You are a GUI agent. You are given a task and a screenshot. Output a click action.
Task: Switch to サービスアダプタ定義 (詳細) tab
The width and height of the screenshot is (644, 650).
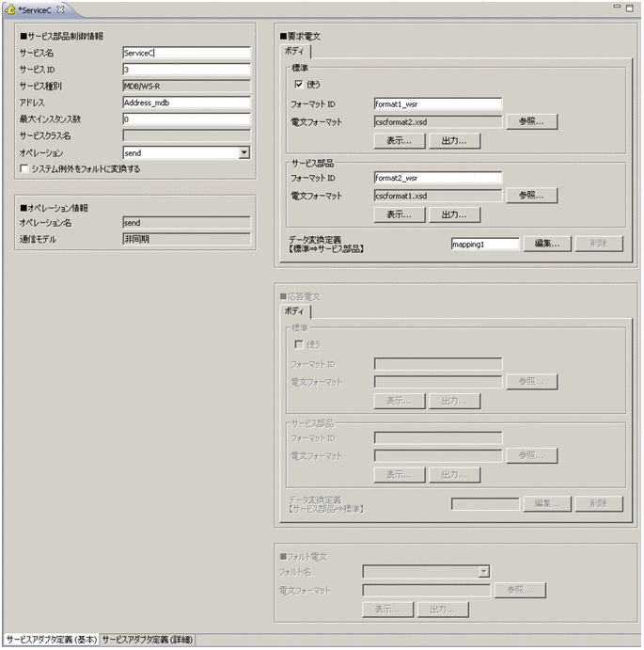(x=148, y=640)
